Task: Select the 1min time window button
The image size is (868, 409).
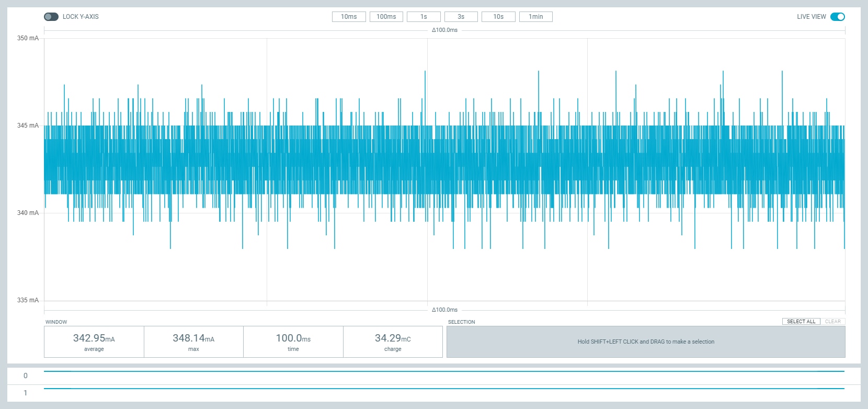Action: tap(536, 17)
